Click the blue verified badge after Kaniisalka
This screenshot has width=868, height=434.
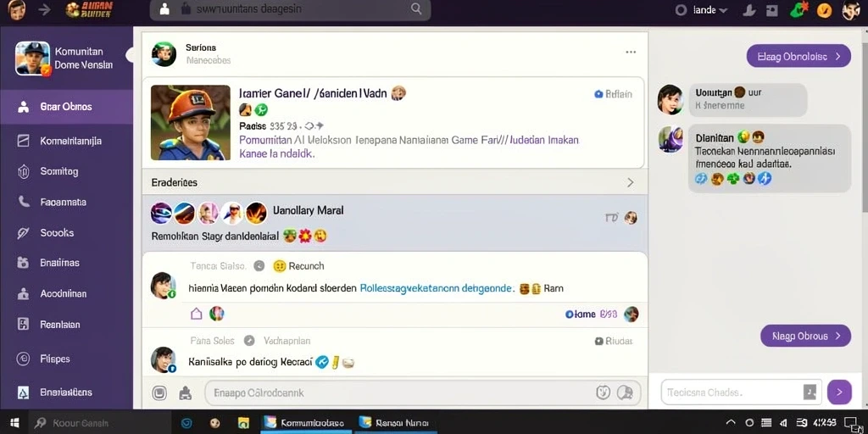point(321,363)
